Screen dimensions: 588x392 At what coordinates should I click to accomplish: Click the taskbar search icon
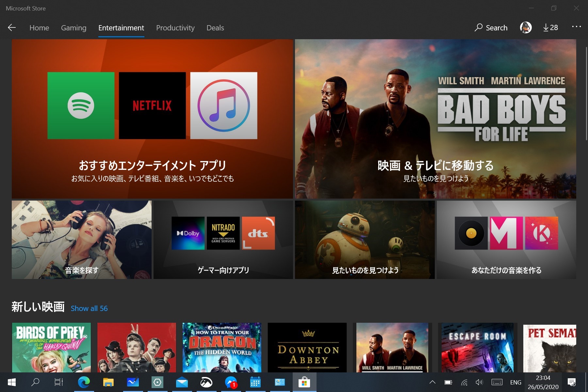click(x=35, y=382)
